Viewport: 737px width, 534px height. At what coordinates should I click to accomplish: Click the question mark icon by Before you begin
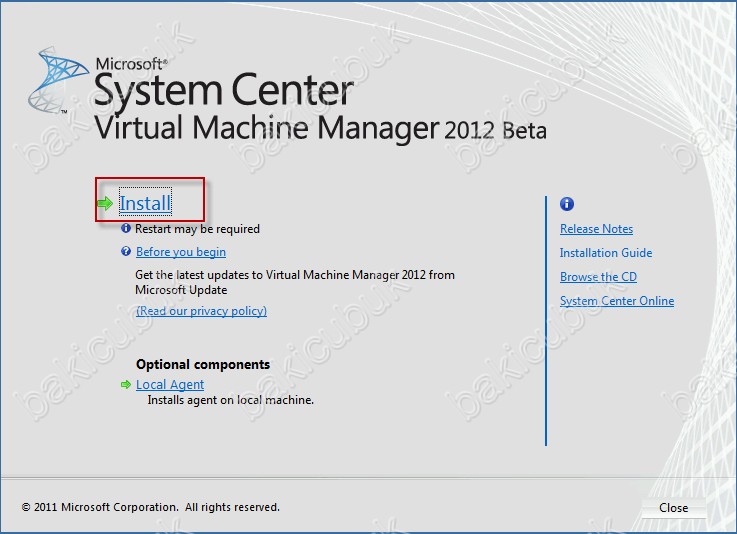(x=126, y=251)
